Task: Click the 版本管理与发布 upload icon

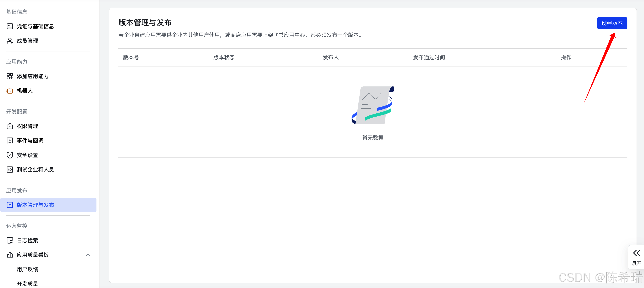Action: point(10,205)
